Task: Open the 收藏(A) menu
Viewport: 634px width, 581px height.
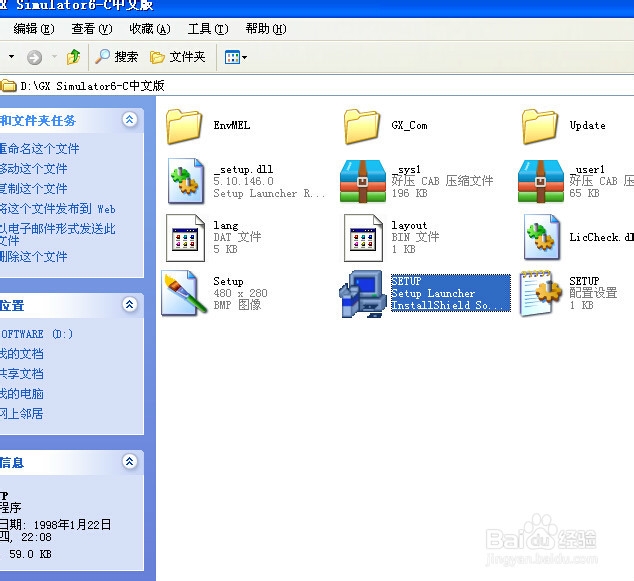Action: pos(150,29)
